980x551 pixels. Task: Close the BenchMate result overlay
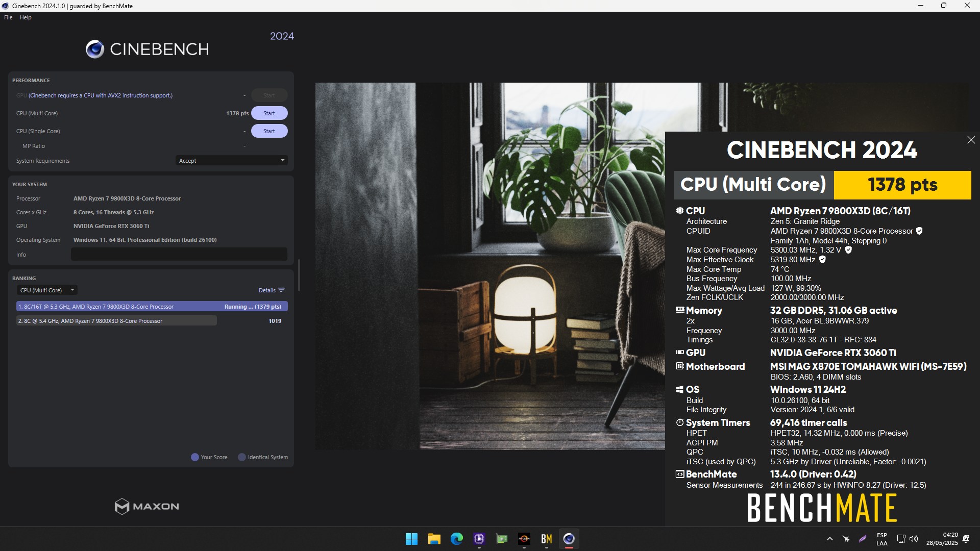point(971,140)
